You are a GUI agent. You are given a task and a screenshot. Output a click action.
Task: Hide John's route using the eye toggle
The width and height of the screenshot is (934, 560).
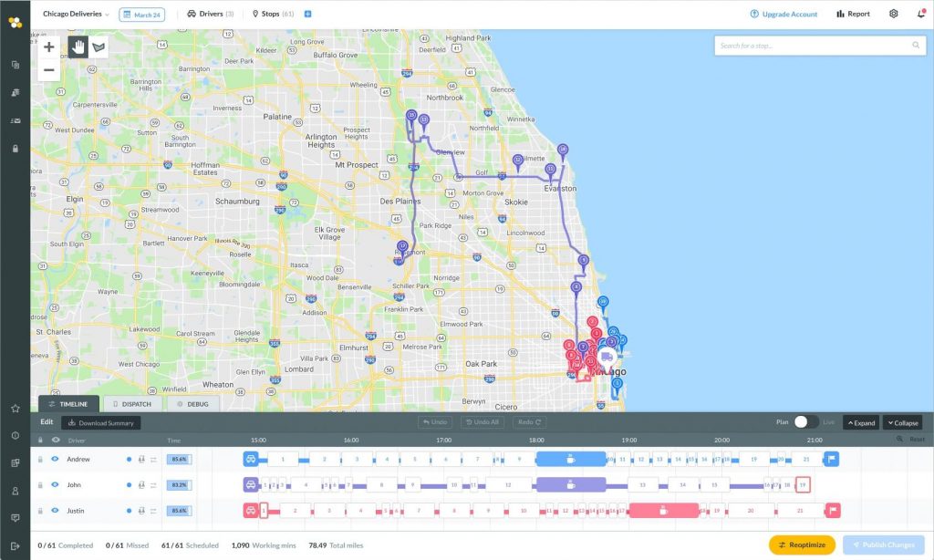click(55, 485)
